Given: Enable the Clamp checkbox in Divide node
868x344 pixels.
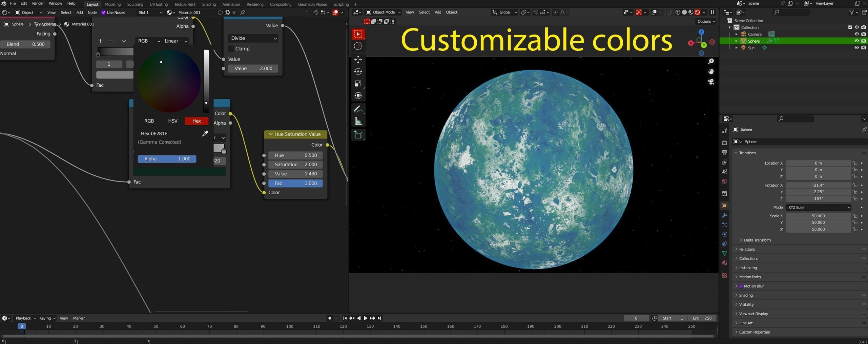Looking at the screenshot, I should [x=231, y=49].
